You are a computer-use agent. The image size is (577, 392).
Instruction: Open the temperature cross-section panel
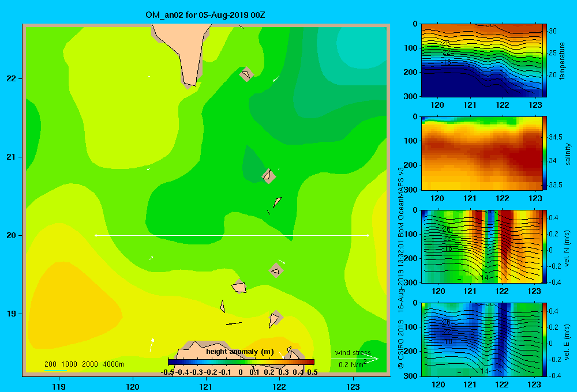[482, 61]
